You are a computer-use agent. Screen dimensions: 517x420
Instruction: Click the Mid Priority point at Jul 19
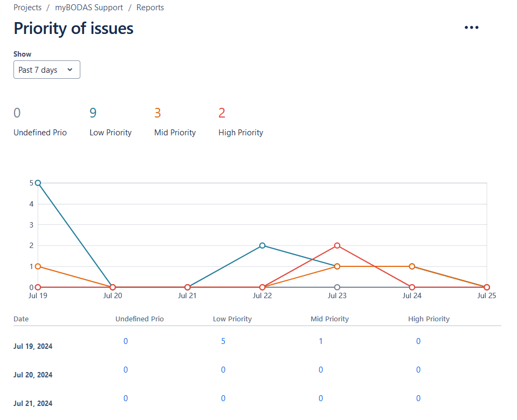click(x=38, y=266)
